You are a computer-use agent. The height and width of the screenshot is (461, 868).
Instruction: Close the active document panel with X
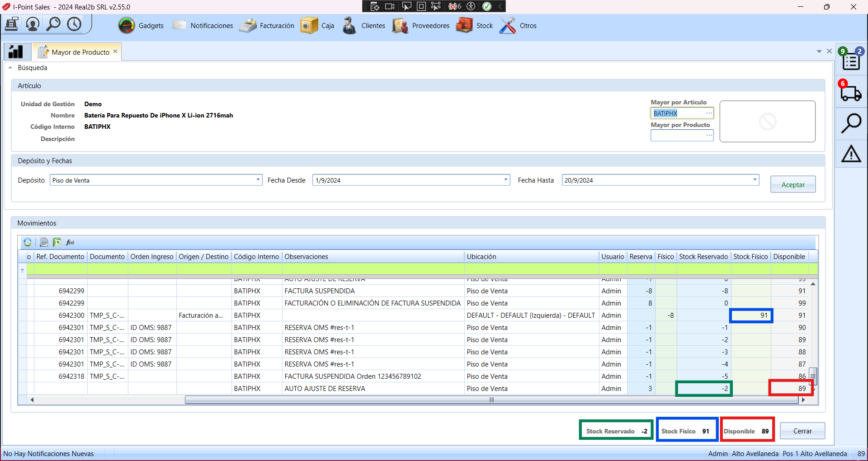829,51
